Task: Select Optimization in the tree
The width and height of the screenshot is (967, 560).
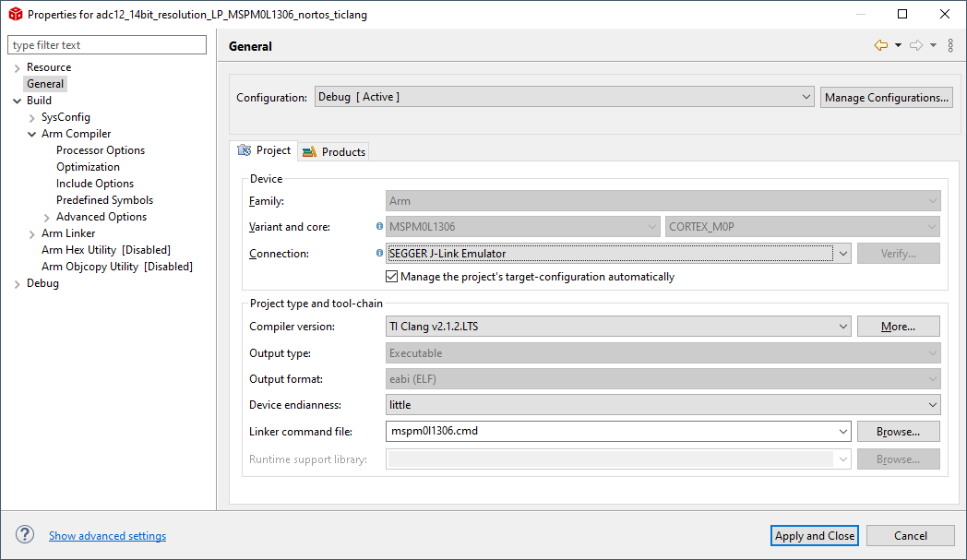Action: [x=88, y=167]
